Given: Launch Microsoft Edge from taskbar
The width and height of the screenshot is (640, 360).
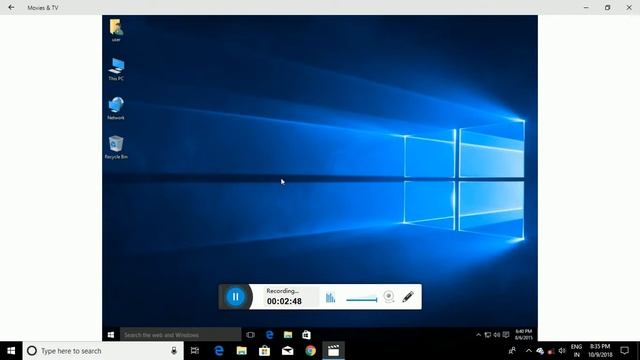Looking at the screenshot, I should pyautogui.click(x=219, y=351).
